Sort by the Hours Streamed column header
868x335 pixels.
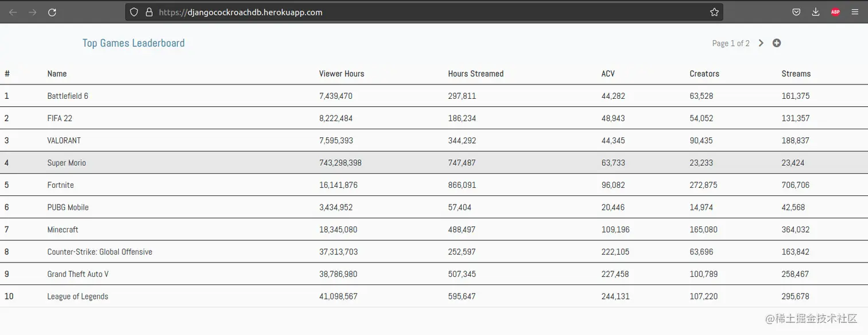click(x=476, y=74)
